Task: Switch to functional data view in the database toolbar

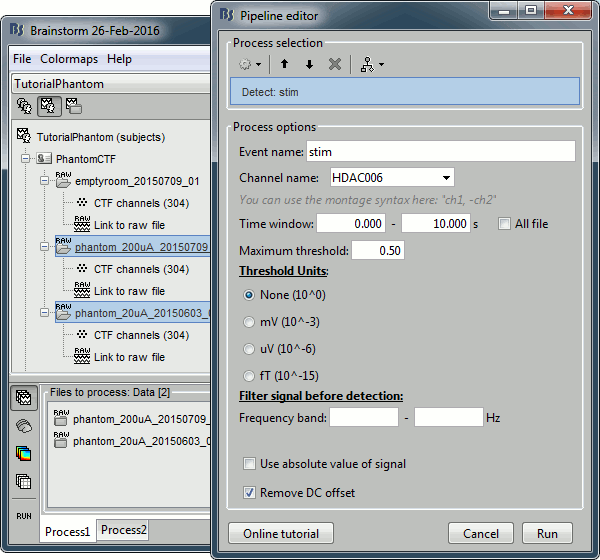Action: coord(48,106)
